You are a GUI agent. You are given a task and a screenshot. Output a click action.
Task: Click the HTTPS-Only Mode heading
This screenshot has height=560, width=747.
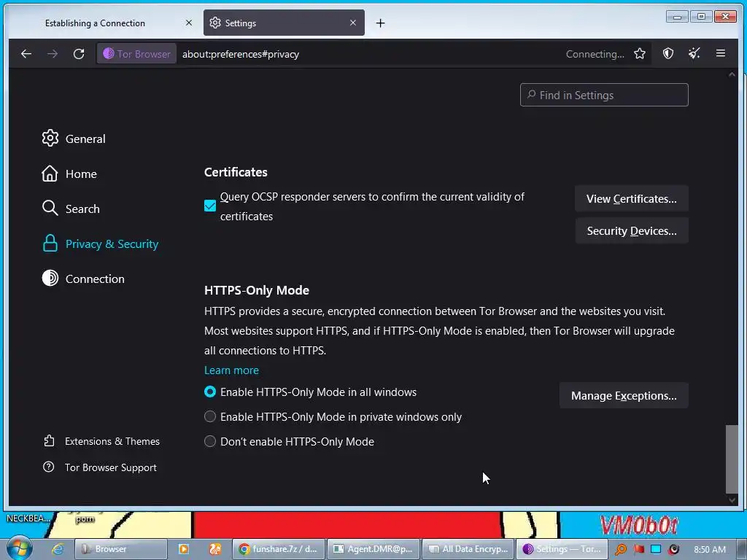[257, 290]
